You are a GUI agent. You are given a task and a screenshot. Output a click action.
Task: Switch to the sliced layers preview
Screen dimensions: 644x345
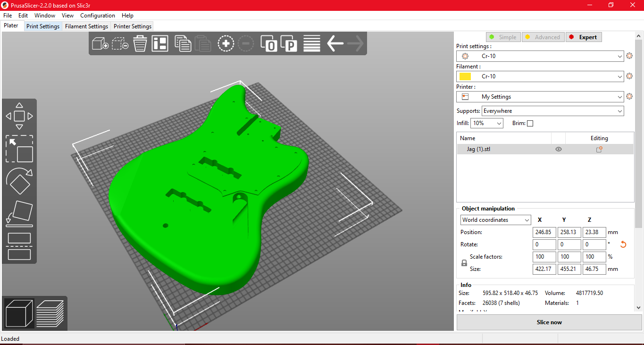[x=50, y=313]
